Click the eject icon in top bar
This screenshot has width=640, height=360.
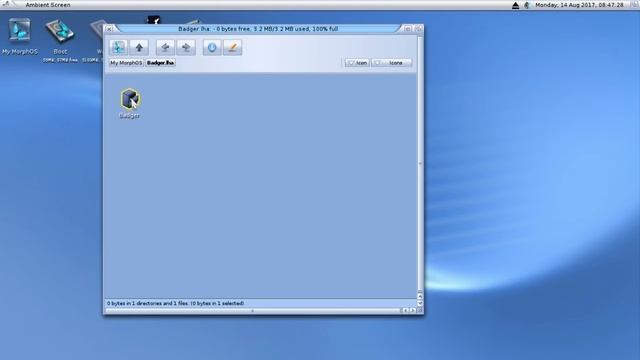(x=516, y=5)
